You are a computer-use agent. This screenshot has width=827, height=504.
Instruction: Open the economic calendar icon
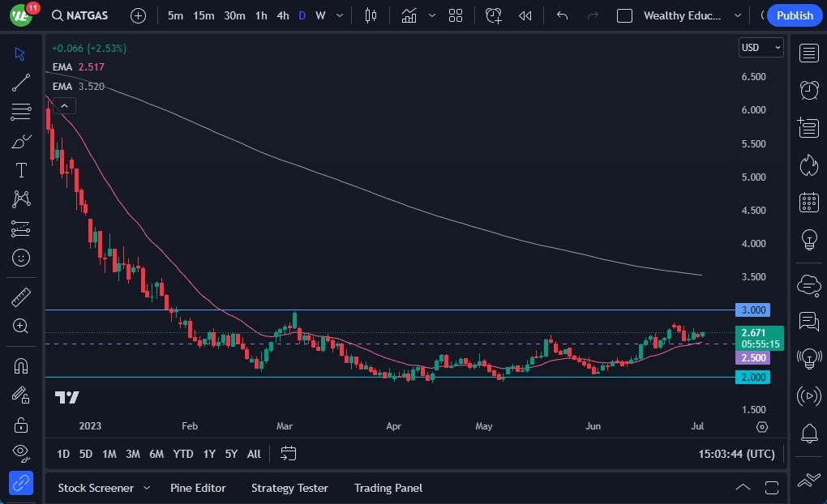[808, 203]
